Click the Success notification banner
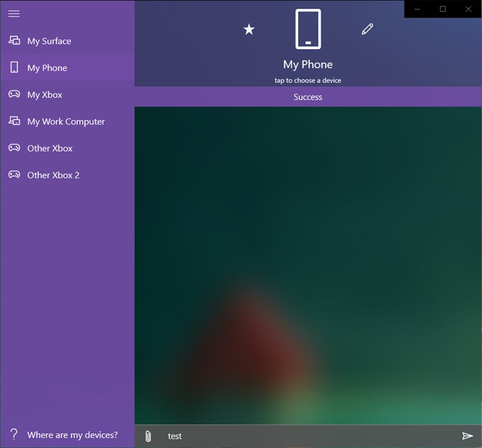The width and height of the screenshot is (482, 448). click(307, 97)
